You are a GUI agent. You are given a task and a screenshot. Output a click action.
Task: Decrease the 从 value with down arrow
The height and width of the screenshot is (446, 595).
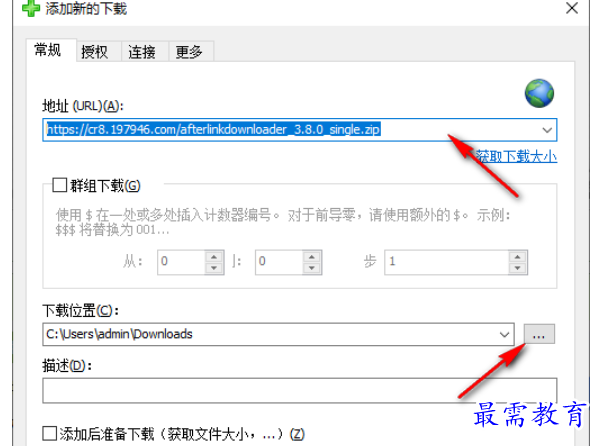pyautogui.click(x=214, y=268)
